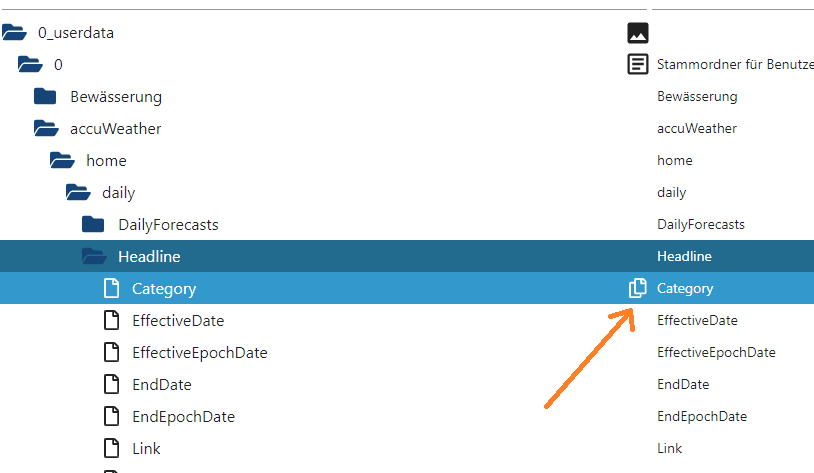Click the Link state file icon

[112, 448]
